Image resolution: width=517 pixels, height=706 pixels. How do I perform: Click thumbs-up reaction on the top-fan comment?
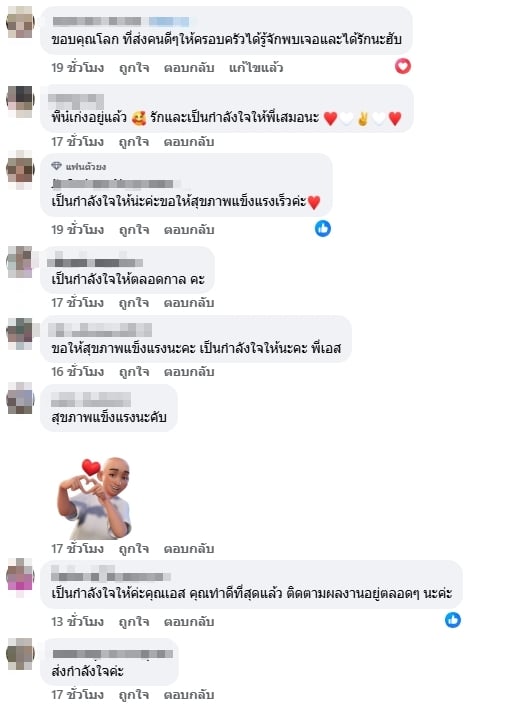coord(322,229)
